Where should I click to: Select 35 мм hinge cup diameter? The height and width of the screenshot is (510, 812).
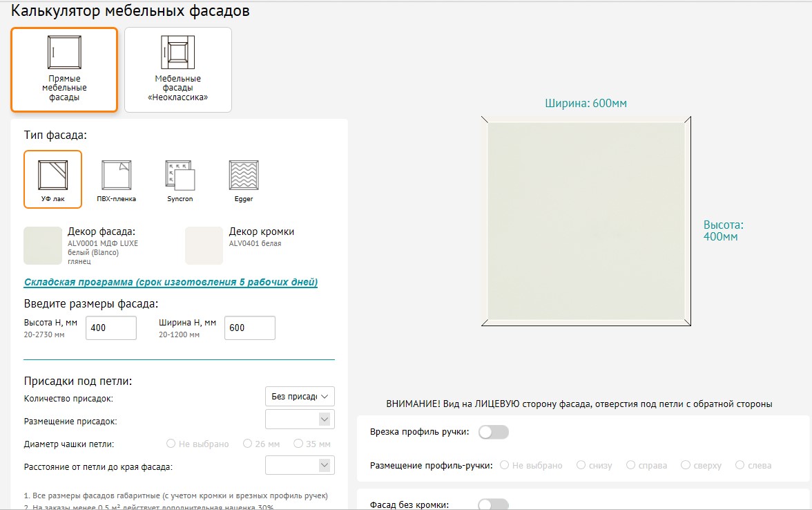(298, 444)
